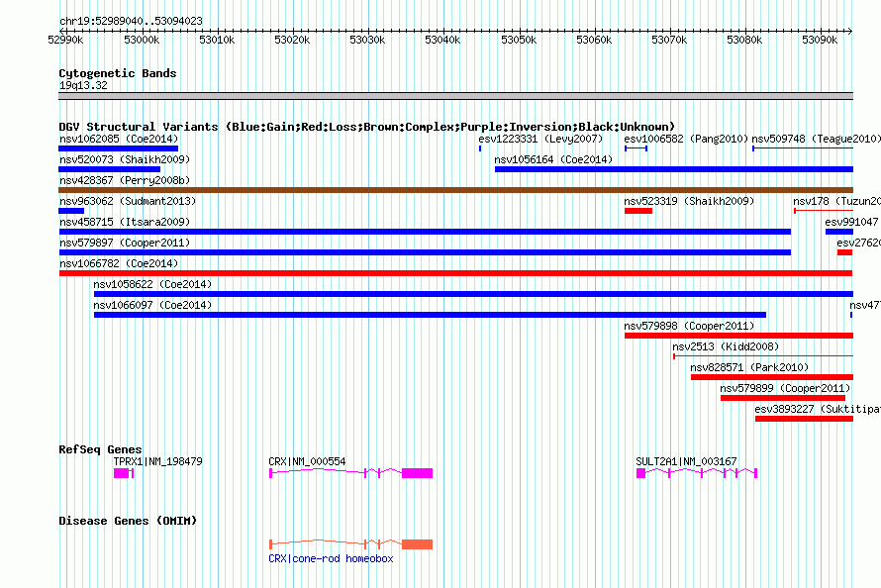Click the 53000k ruler tick label
881x588 pixels.
coord(141,40)
